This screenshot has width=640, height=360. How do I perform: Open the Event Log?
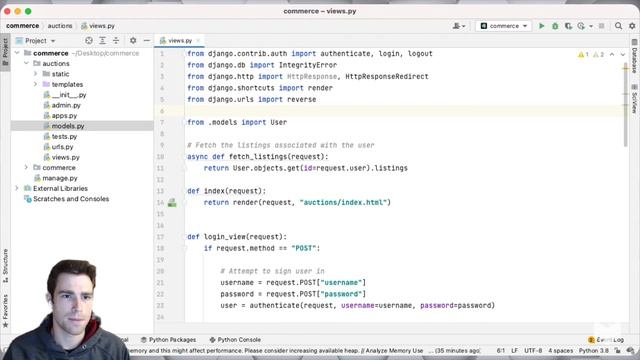coord(606,340)
